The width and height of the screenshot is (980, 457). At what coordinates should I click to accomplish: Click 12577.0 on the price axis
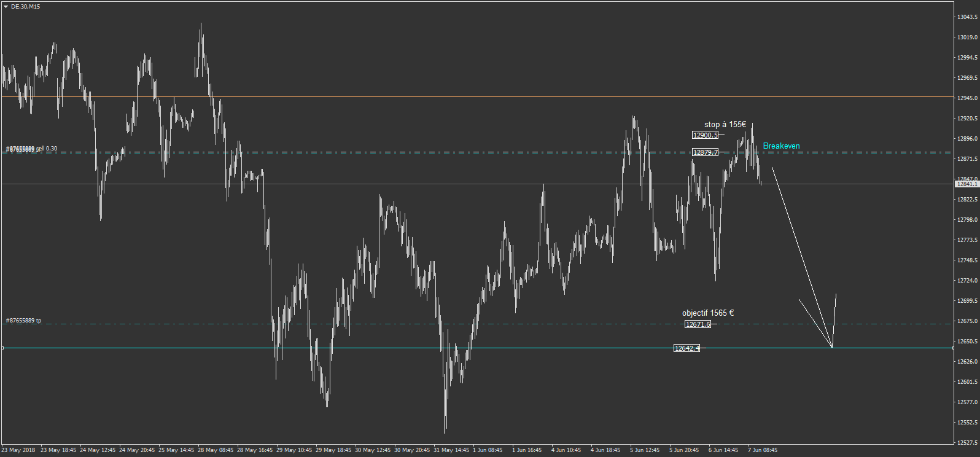click(967, 402)
